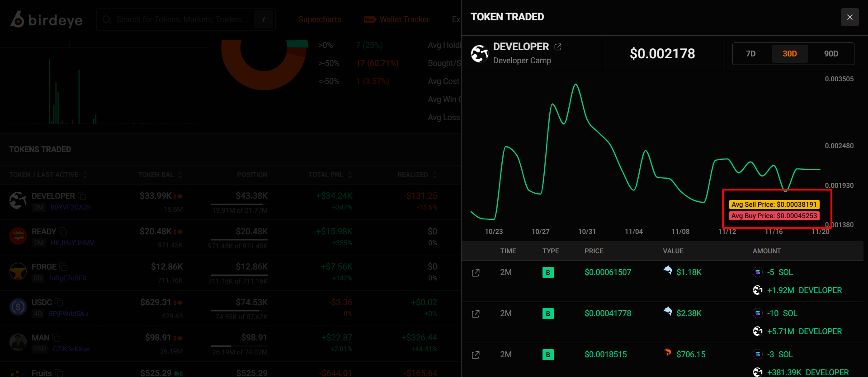Copy MAN token address
The height and width of the screenshot is (377, 868).
tap(56, 338)
